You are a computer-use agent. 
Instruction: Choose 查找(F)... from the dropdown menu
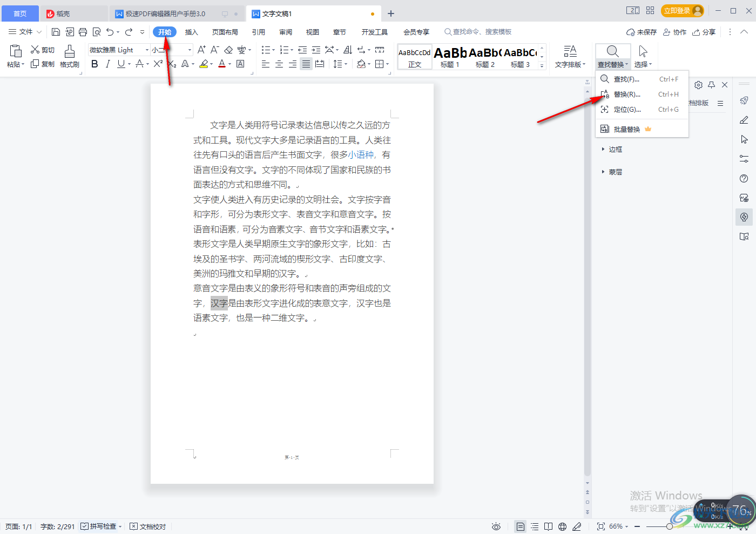[642, 79]
